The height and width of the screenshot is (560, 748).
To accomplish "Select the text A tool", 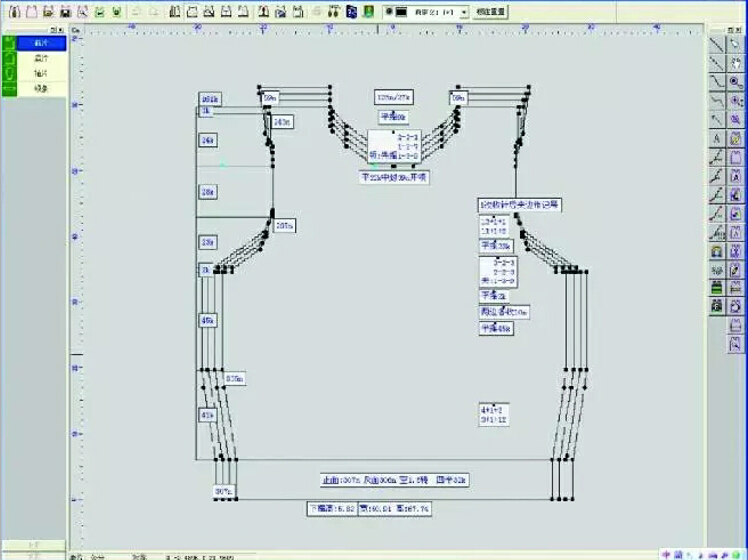I will [x=716, y=138].
